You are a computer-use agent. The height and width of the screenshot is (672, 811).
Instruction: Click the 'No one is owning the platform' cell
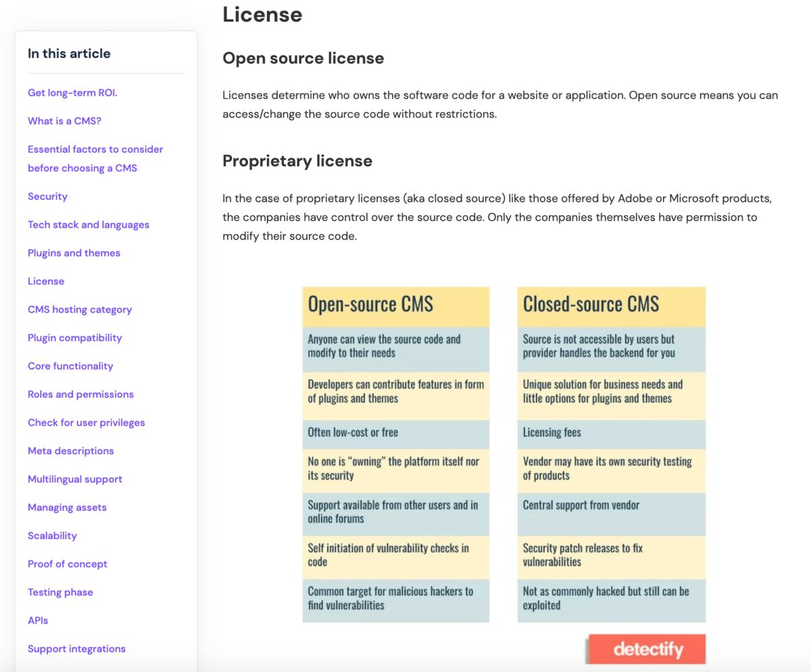coord(396,470)
